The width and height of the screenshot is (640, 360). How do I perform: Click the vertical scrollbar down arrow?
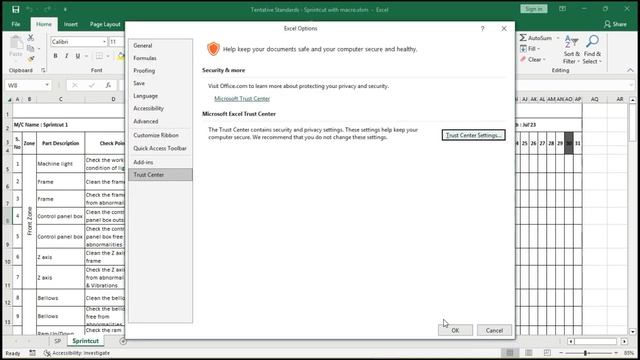633,331
